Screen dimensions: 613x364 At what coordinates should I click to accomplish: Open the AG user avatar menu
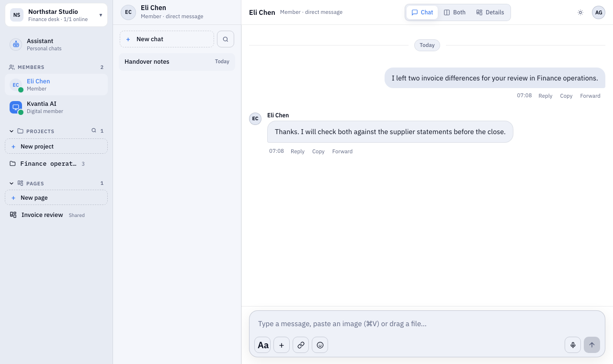[x=599, y=12]
